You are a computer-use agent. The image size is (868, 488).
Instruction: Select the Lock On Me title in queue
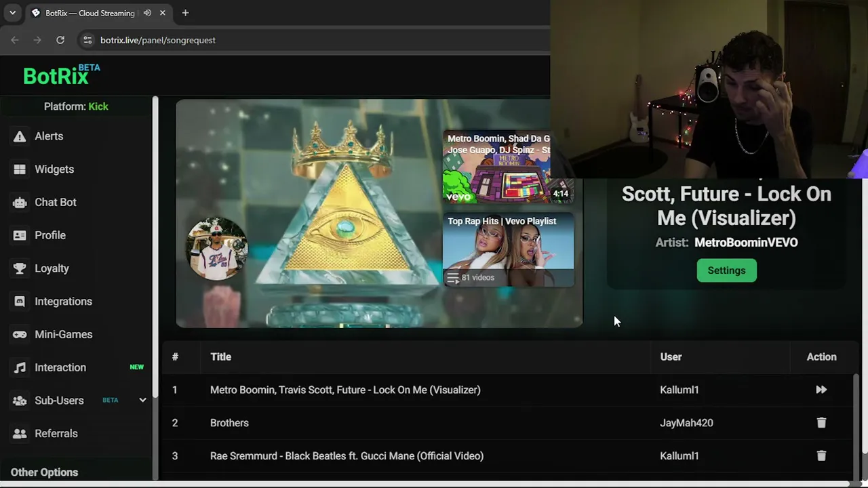pyautogui.click(x=345, y=390)
